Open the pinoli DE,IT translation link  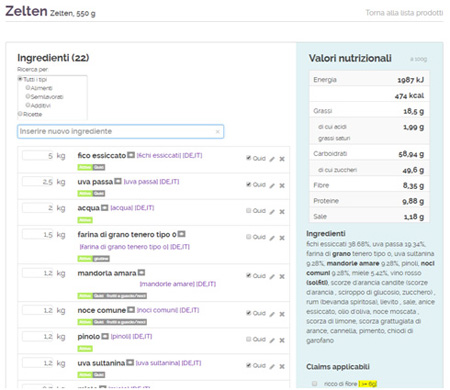pos(131,337)
